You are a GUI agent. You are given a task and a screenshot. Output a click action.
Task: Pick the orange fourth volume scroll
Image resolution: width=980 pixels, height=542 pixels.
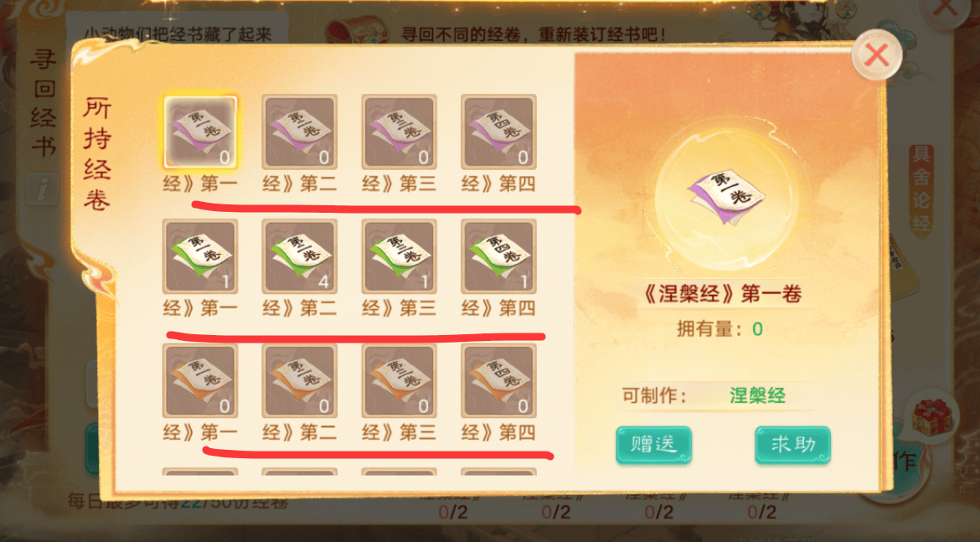coord(498,380)
